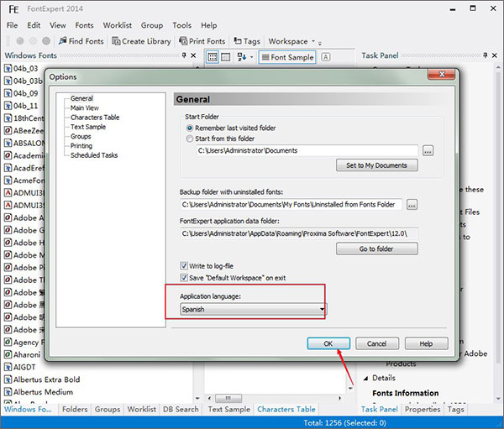Select General in the Options tree

tap(81, 98)
